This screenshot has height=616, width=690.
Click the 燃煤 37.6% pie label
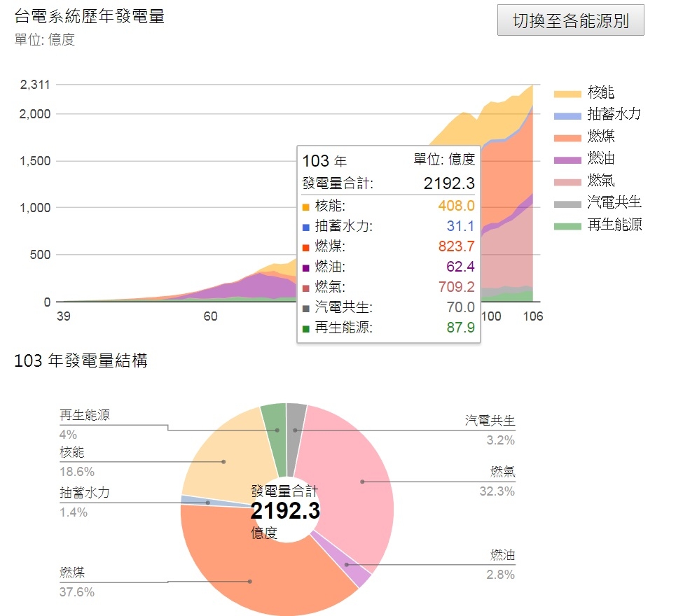[77, 582]
